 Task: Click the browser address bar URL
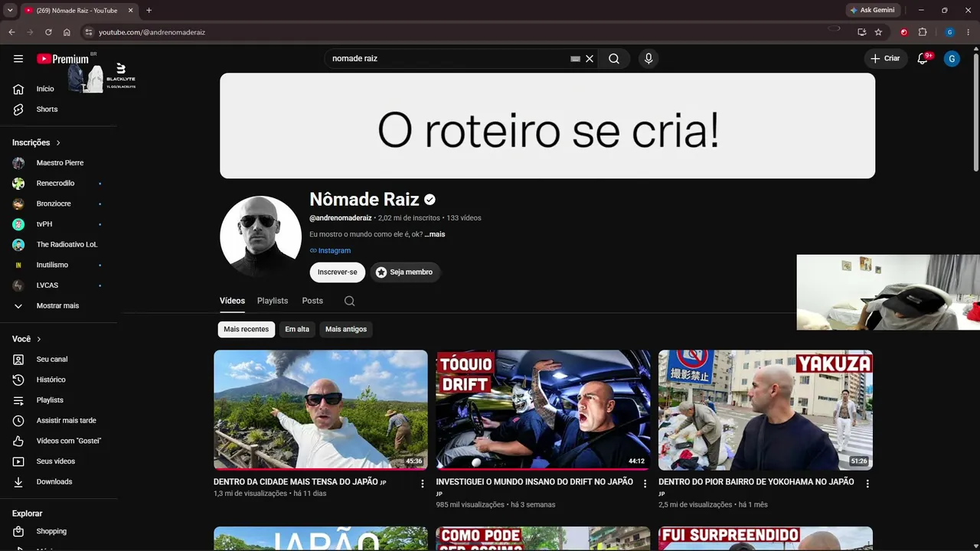[x=152, y=32]
